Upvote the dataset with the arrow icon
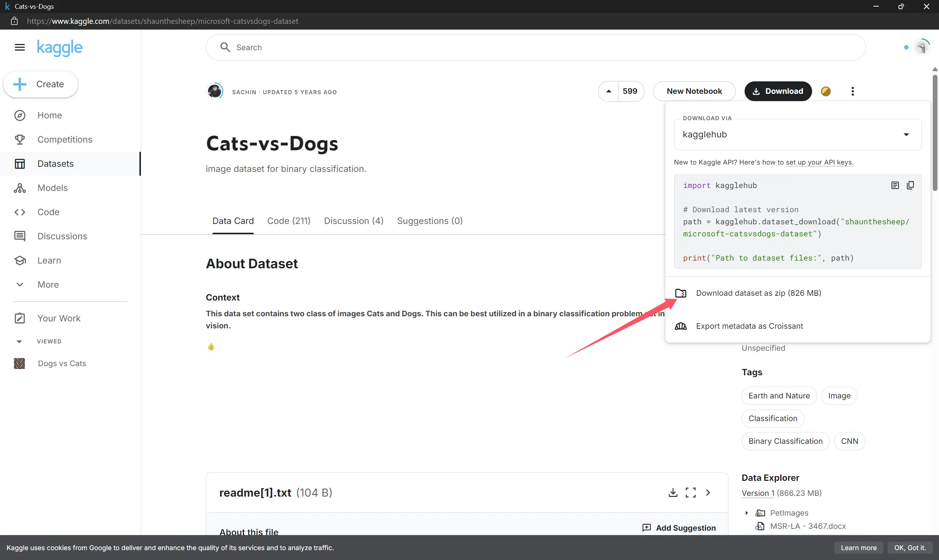Viewport: 939px width, 560px height. click(x=609, y=91)
